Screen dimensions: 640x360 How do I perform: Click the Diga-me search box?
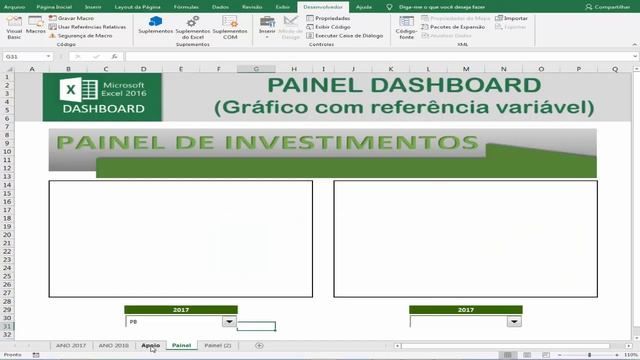441,7
